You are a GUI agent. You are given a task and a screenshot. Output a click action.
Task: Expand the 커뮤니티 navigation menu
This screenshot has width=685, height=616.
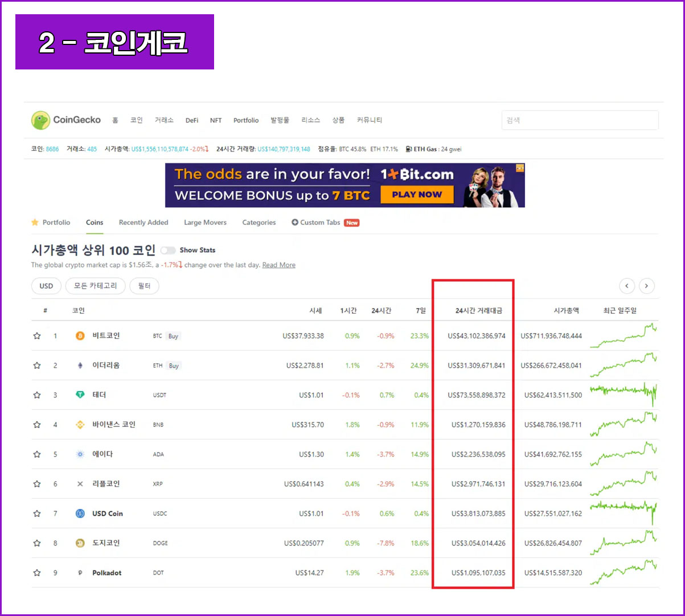(370, 120)
